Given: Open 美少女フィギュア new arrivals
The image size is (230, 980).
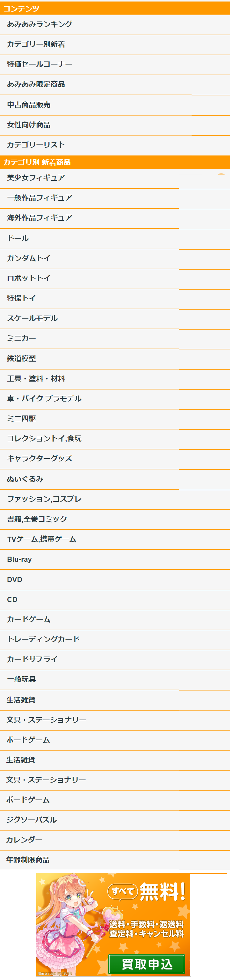Looking at the screenshot, I should coord(36,177).
